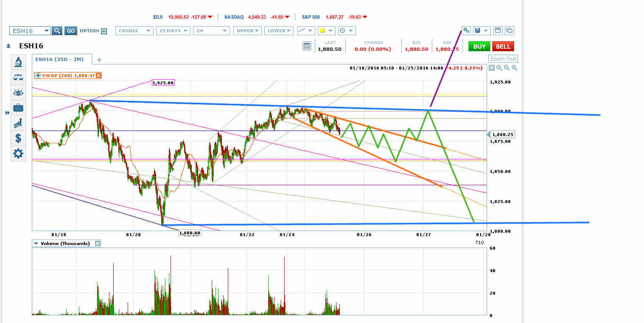Open the briefcase portfolio sidebar icon
644x323 pixels.
[x=18, y=108]
